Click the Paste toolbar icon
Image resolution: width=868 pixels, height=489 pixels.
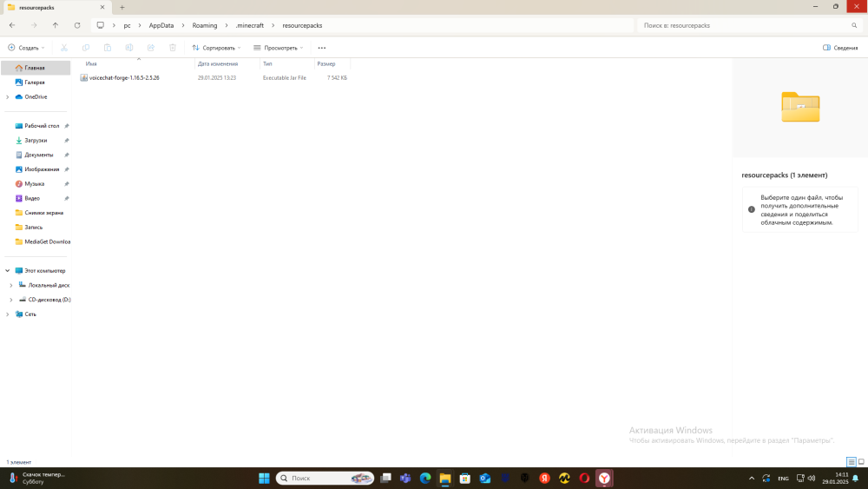[108, 48]
